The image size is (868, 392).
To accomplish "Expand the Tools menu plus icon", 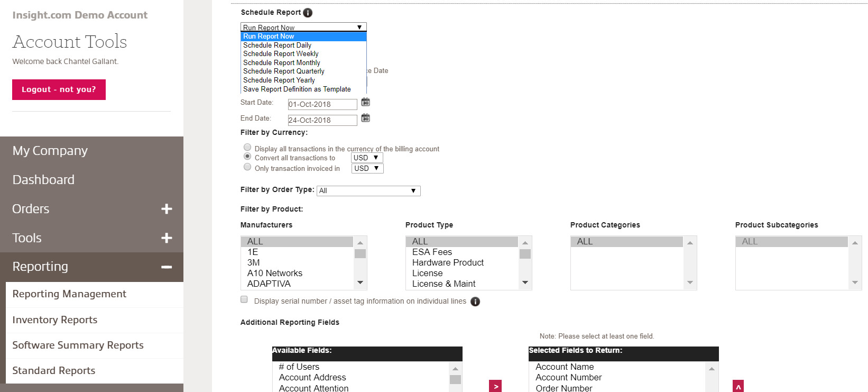I will click(167, 238).
